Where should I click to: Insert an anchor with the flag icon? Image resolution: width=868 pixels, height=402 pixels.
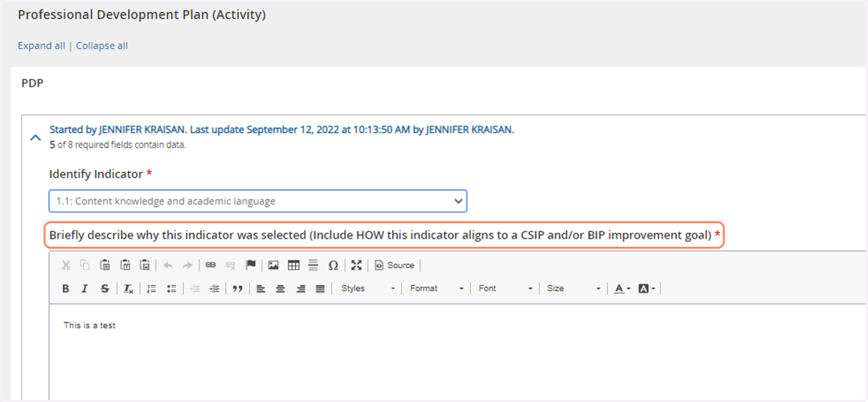[250, 265]
